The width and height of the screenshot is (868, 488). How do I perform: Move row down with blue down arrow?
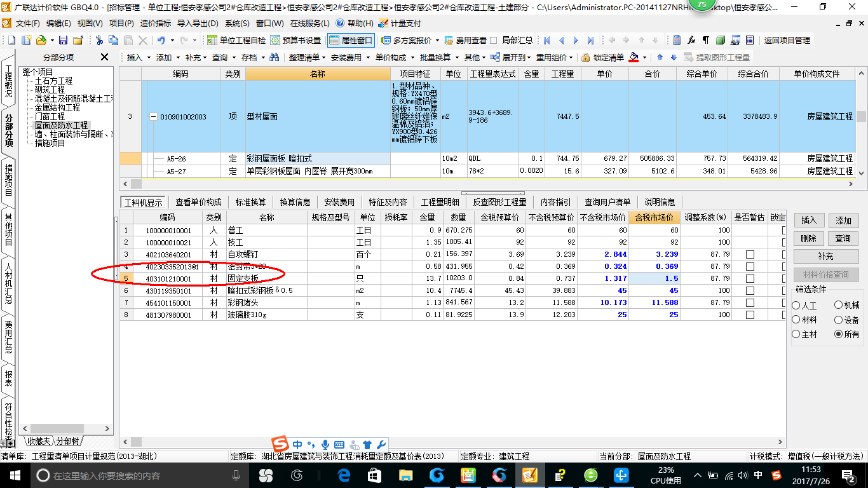tap(674, 57)
